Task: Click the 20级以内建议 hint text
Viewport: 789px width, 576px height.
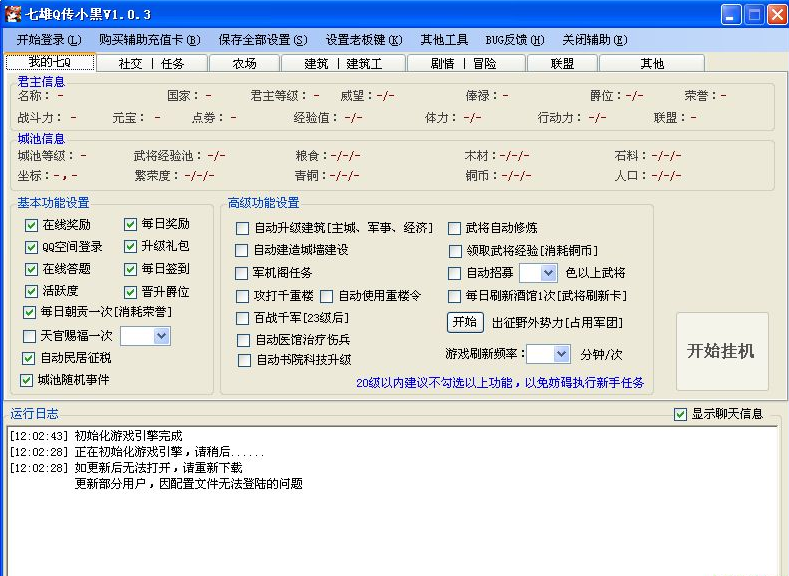Action: [x=500, y=383]
